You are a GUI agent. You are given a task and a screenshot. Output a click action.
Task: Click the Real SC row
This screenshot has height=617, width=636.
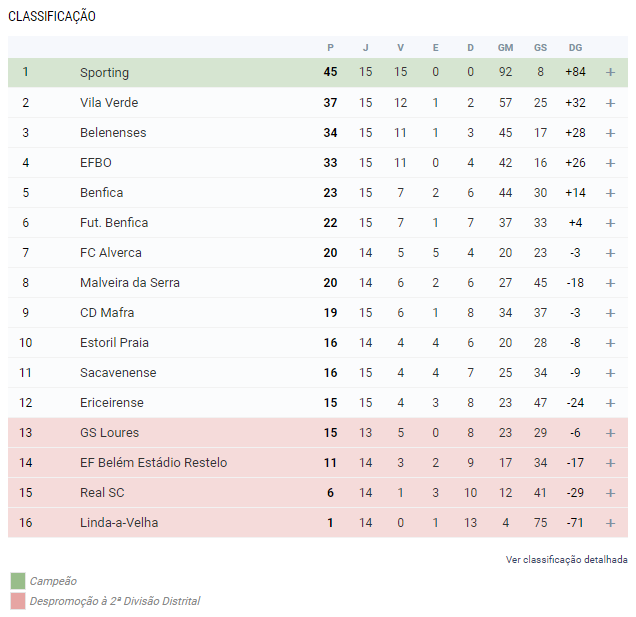(x=318, y=492)
